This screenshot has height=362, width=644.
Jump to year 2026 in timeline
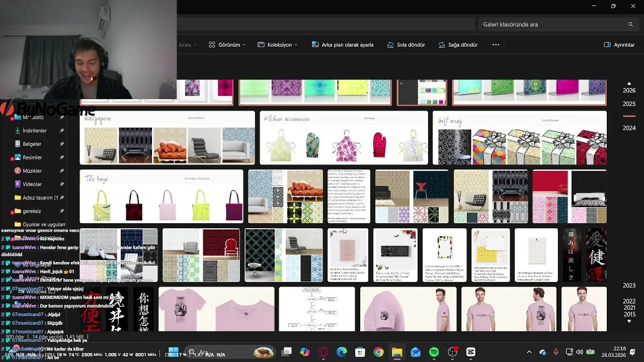(x=629, y=90)
